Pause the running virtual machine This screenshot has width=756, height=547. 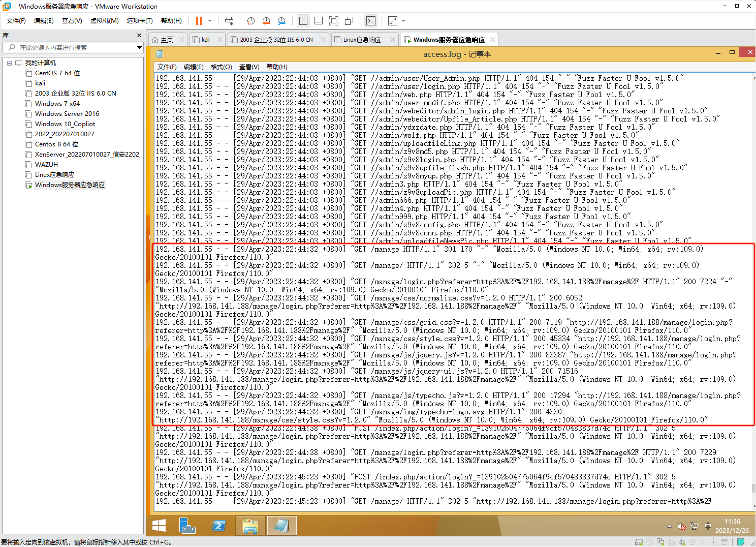(199, 21)
